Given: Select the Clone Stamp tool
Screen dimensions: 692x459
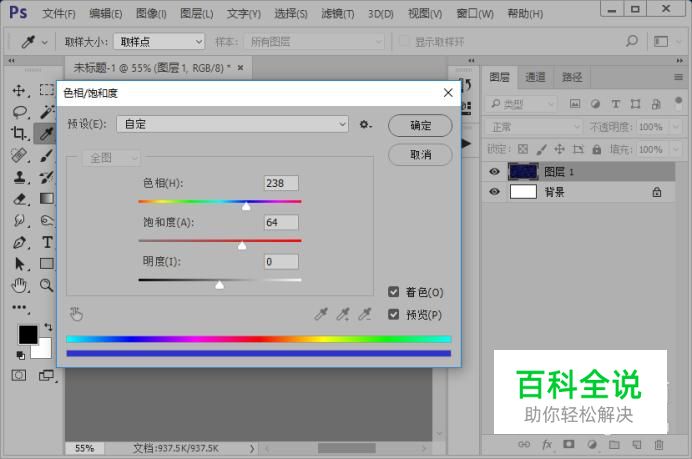Looking at the screenshot, I should click(x=19, y=177).
